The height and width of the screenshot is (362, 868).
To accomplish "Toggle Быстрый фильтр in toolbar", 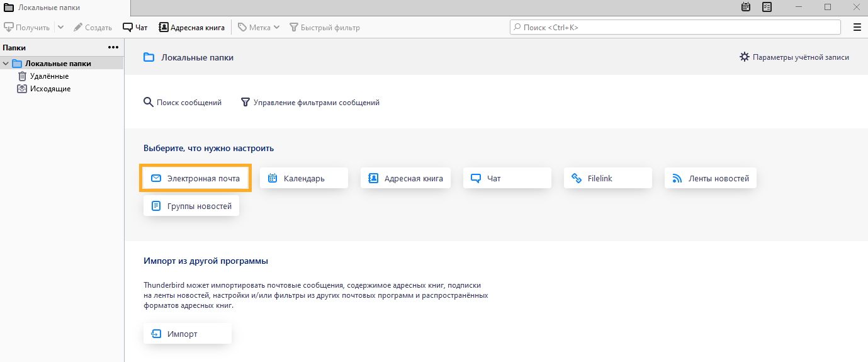I will (325, 27).
